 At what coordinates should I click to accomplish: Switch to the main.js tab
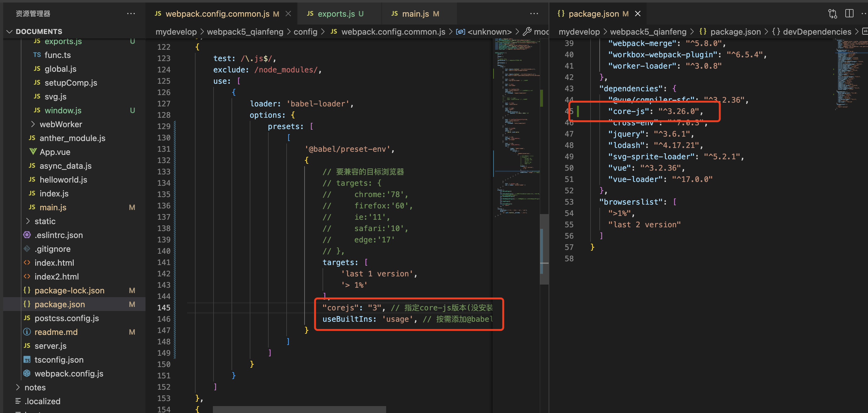point(415,14)
